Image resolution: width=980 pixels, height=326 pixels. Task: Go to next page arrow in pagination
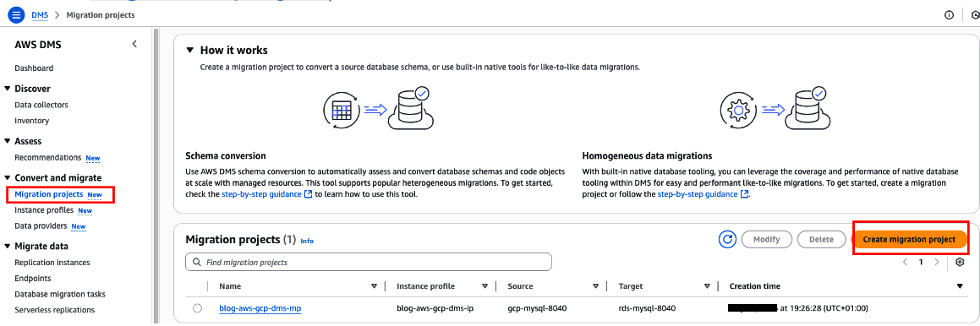coord(936,263)
